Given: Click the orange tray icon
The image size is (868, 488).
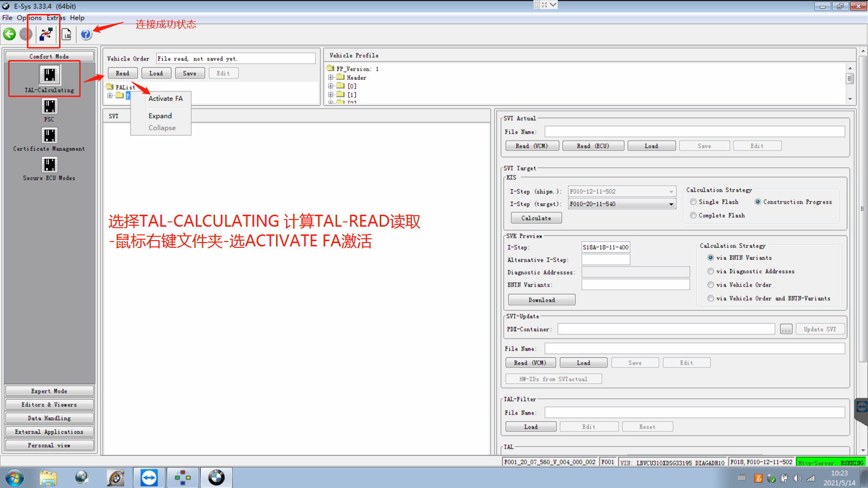Looking at the screenshot, I should tap(759, 478).
